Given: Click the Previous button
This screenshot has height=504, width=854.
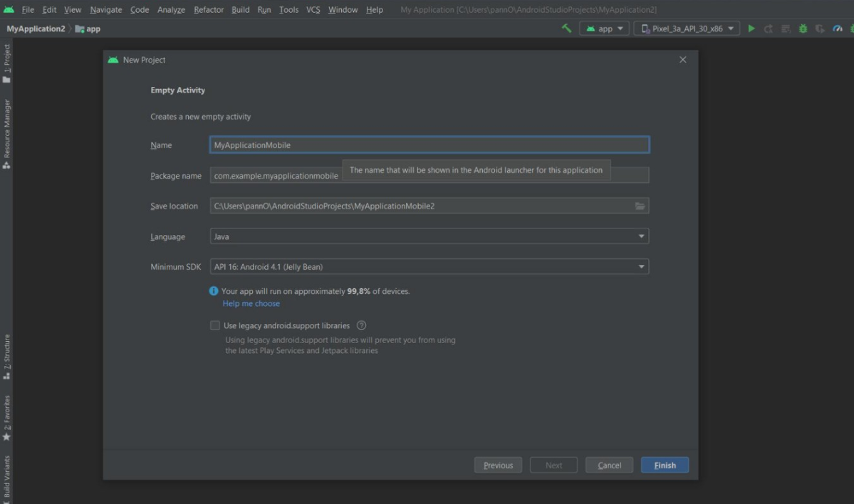Looking at the screenshot, I should (498, 465).
